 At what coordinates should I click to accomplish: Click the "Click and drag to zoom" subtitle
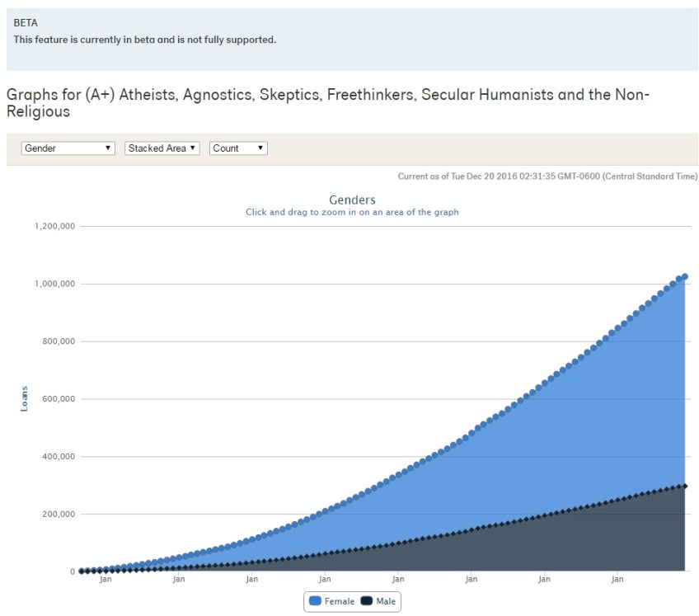pos(352,212)
